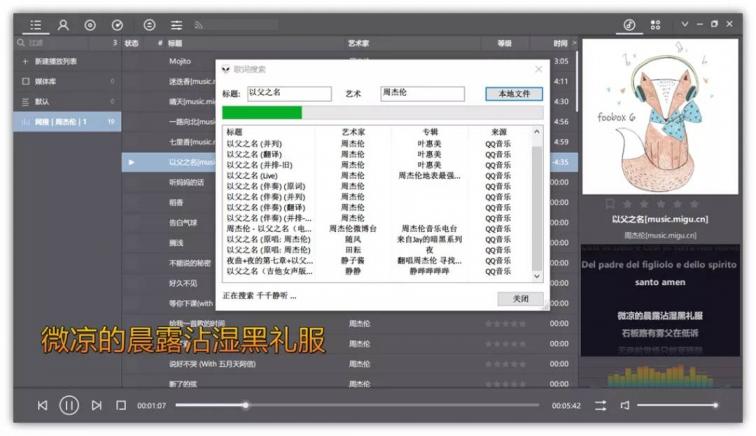The image size is (756, 436).
Task: Select the 告白气球 track row
Action: pos(183,223)
